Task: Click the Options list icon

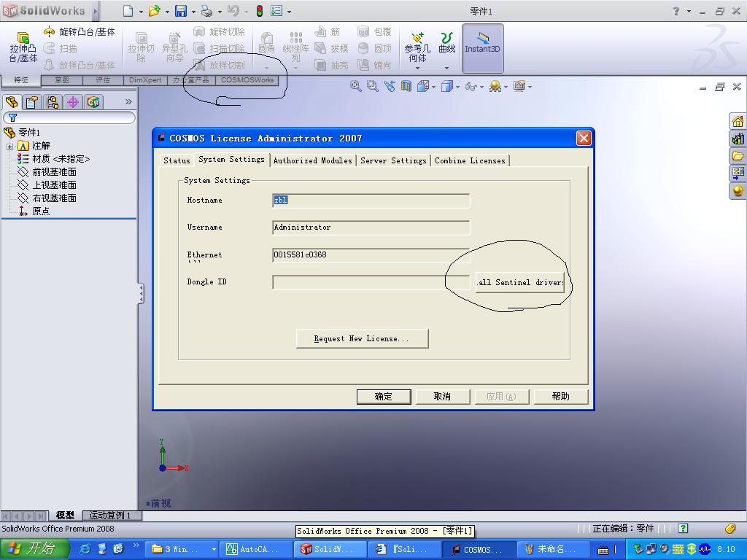Action: click(276, 10)
